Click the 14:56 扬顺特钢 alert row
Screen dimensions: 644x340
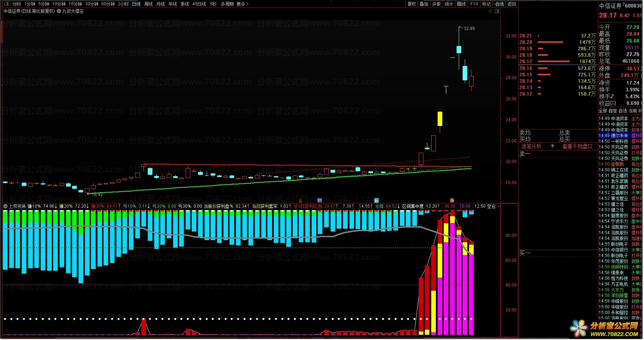pyautogui.click(x=620, y=267)
